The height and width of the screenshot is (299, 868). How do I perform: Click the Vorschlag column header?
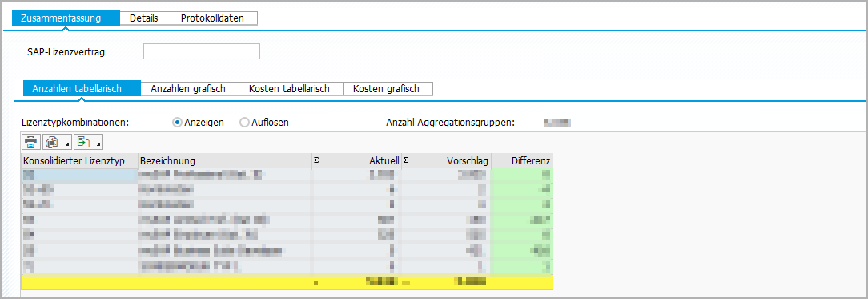446,160
